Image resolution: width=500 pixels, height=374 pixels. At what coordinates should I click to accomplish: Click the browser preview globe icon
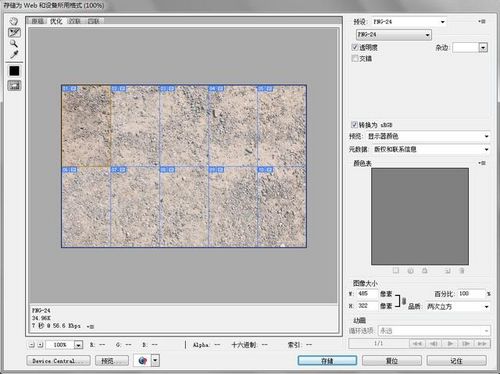click(x=143, y=360)
